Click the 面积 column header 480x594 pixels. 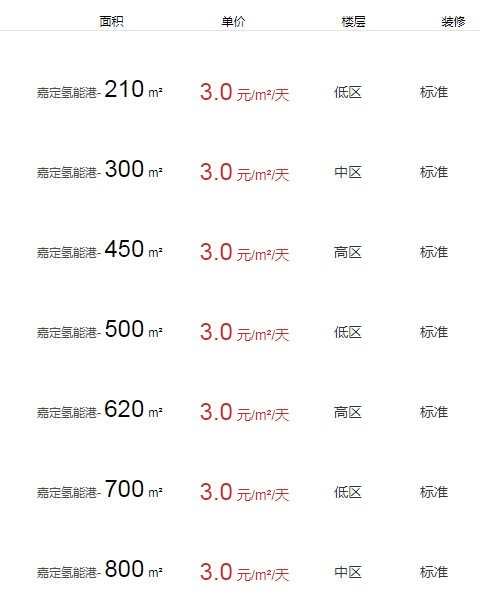111,22
